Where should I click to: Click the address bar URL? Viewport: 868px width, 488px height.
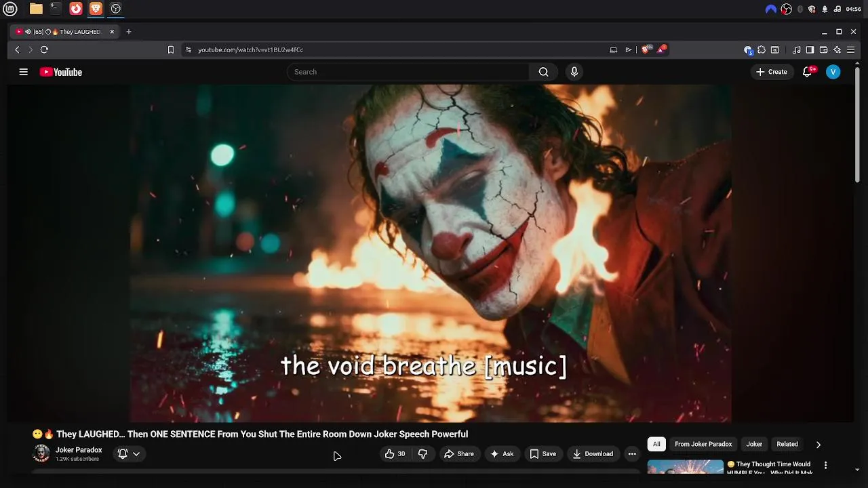[250, 49]
